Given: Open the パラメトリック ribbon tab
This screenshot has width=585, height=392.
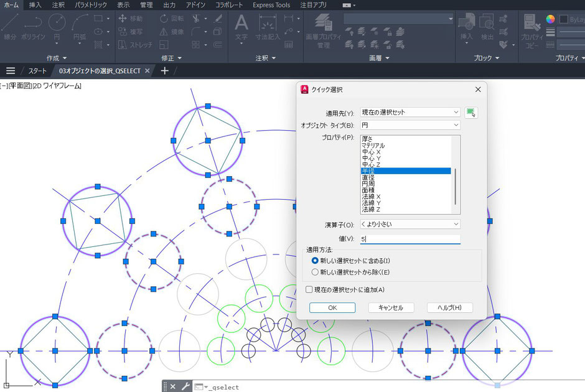Looking at the screenshot, I should tap(91, 5).
